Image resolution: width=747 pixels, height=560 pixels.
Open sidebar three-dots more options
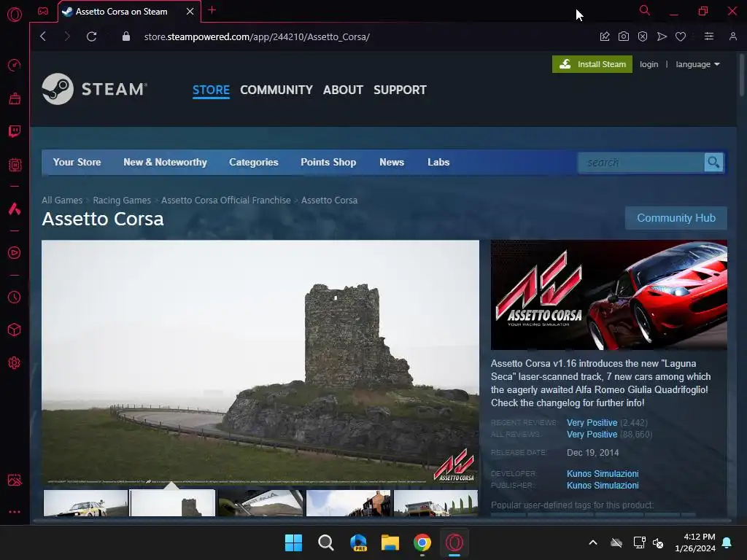point(15,512)
